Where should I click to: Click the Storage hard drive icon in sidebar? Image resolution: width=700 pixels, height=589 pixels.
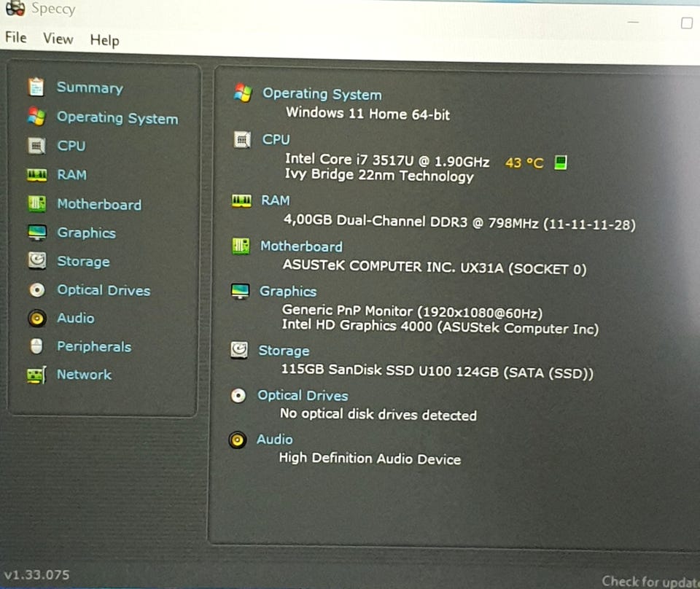(x=37, y=260)
